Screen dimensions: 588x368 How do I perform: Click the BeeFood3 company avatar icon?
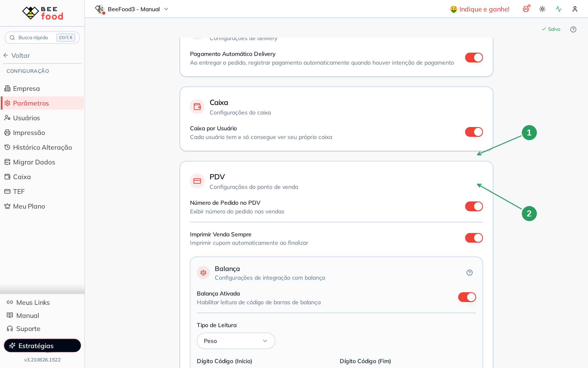click(100, 9)
